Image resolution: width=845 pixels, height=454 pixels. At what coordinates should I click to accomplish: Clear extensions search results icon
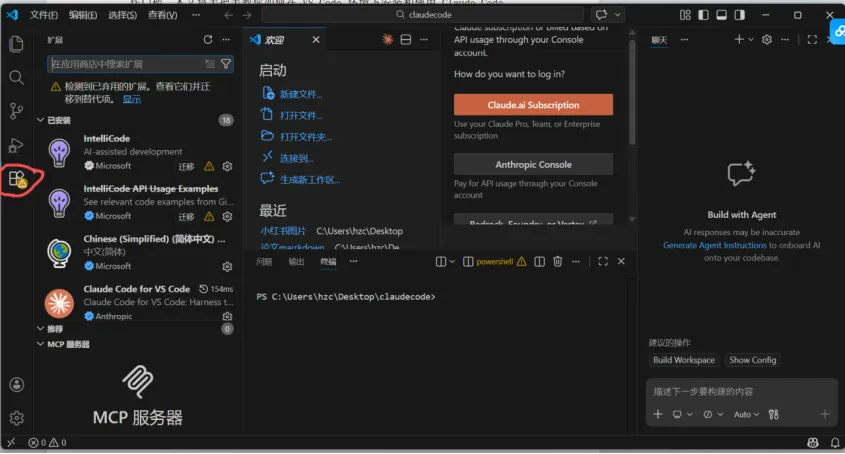pyautogui.click(x=210, y=64)
